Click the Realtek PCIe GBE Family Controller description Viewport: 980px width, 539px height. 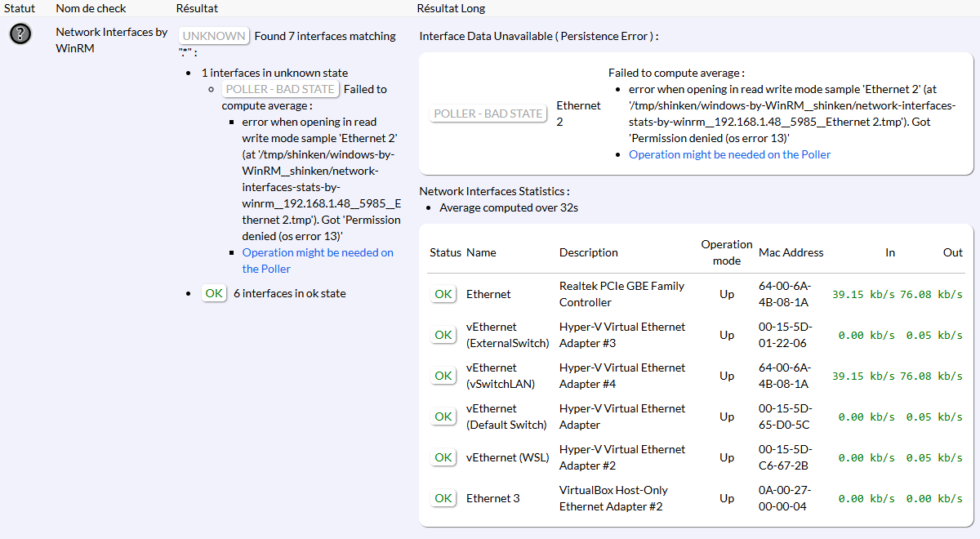point(621,294)
